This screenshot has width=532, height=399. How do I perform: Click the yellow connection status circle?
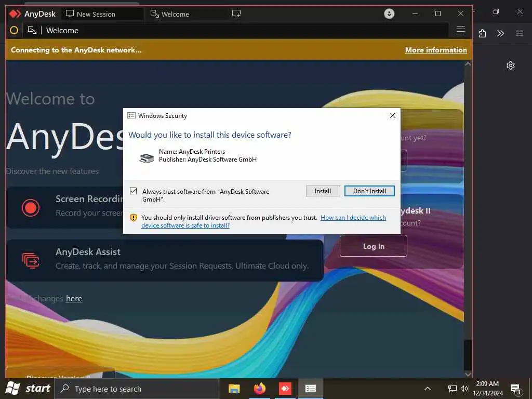pos(14,30)
